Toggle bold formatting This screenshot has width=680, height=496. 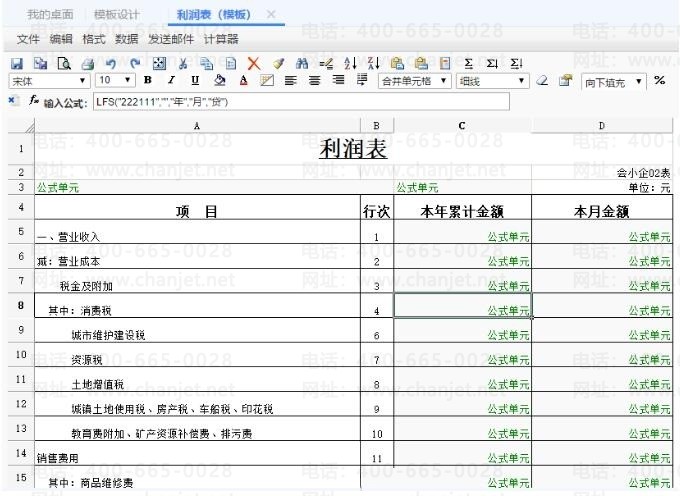(148, 80)
